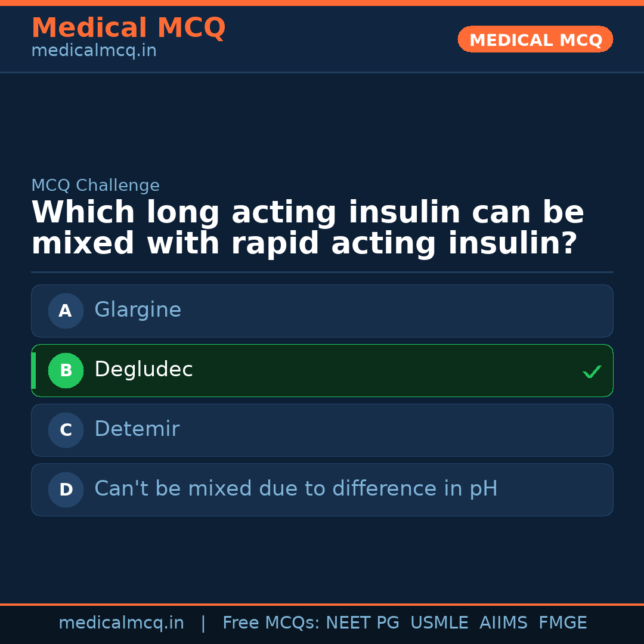This screenshot has width=644, height=644.
Task: Click the green accent bar on Degludec row
Action: pyautogui.click(x=33, y=370)
